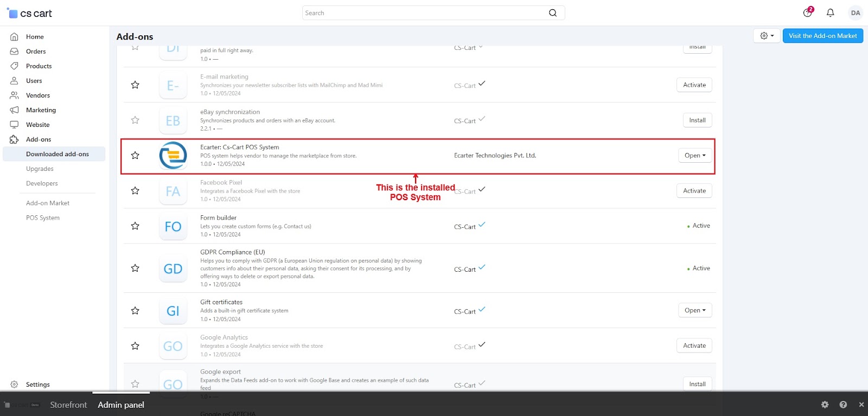Expand Open dropdown for Ecarter POS System
Image resolution: width=868 pixels, height=416 pixels.
pyautogui.click(x=694, y=156)
